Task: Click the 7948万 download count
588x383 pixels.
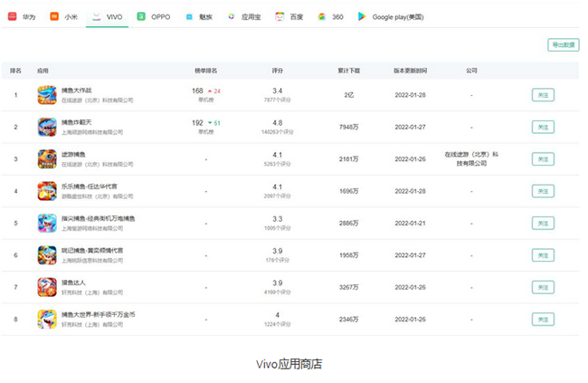Action: pyautogui.click(x=349, y=128)
